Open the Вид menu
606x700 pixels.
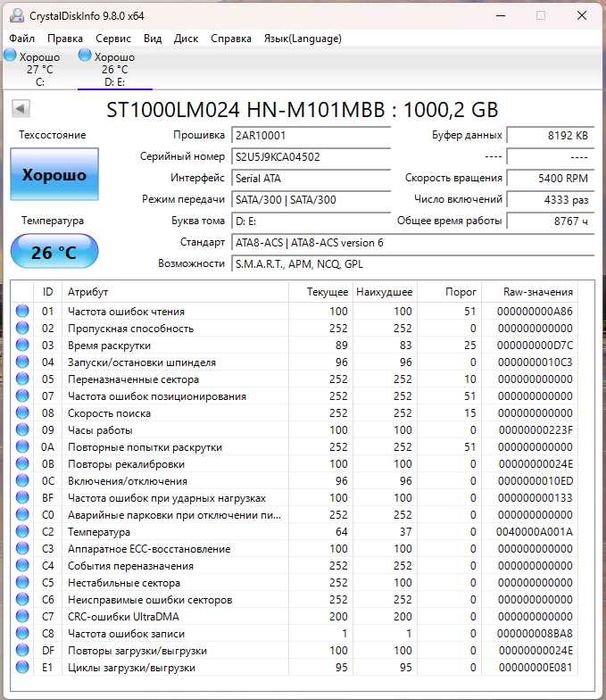(152, 38)
